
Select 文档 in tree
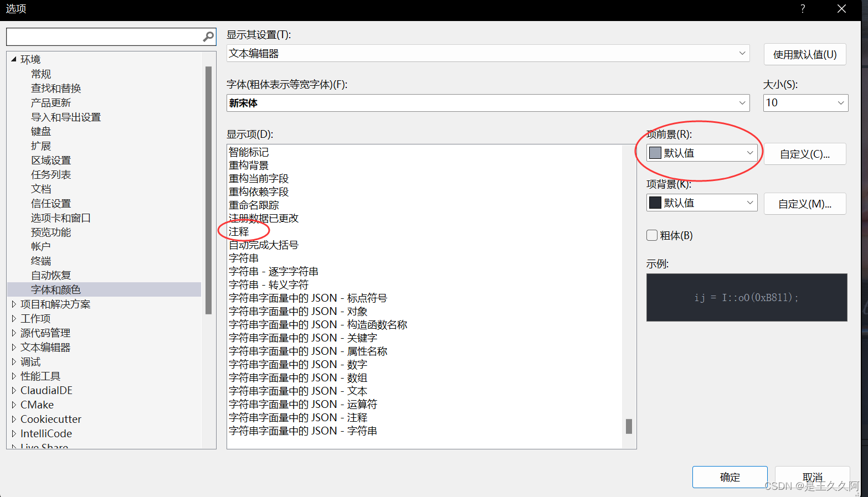tap(41, 189)
